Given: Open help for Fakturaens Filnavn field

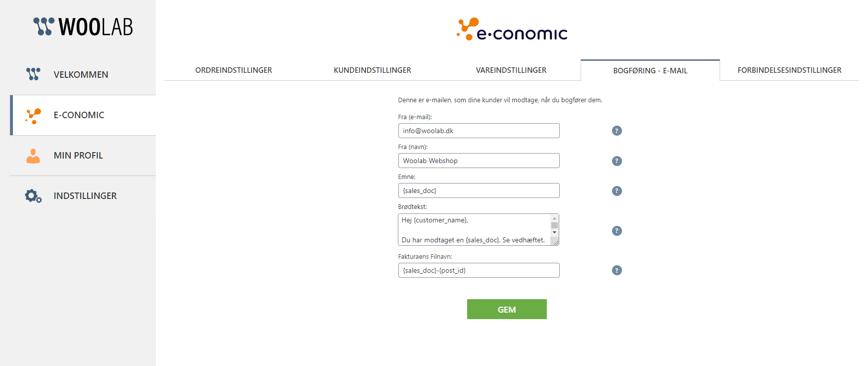Looking at the screenshot, I should [x=617, y=270].
